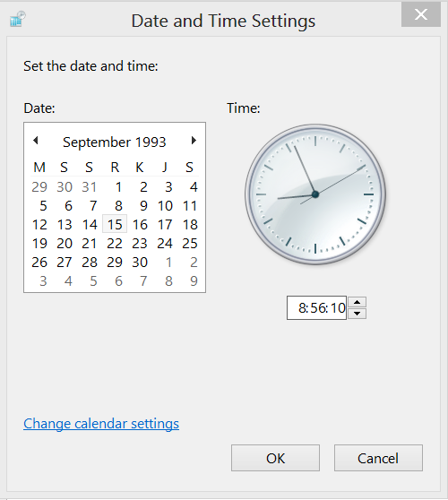The width and height of the screenshot is (448, 500).
Task: Click the Date and Time title icon
Action: 18,20
